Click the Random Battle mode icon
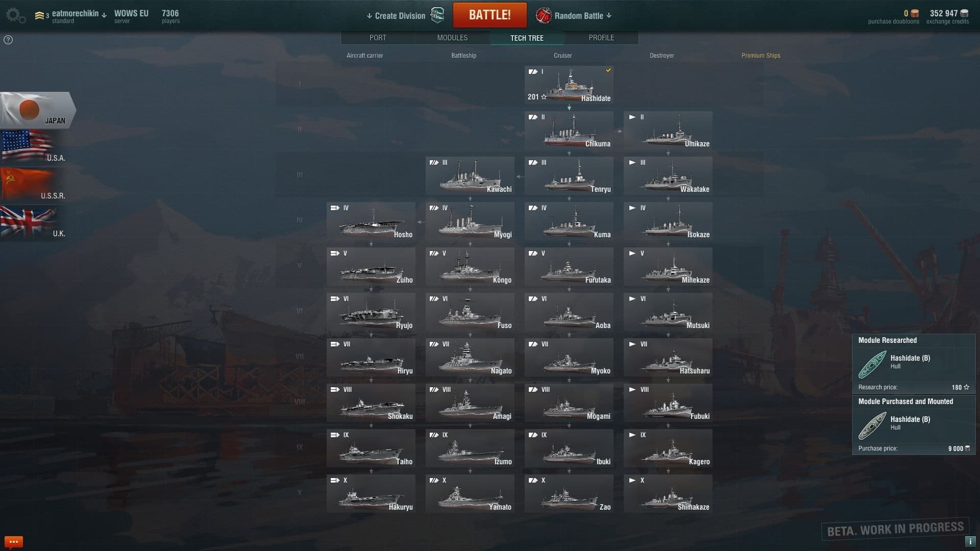This screenshot has height=551, width=980. [544, 15]
